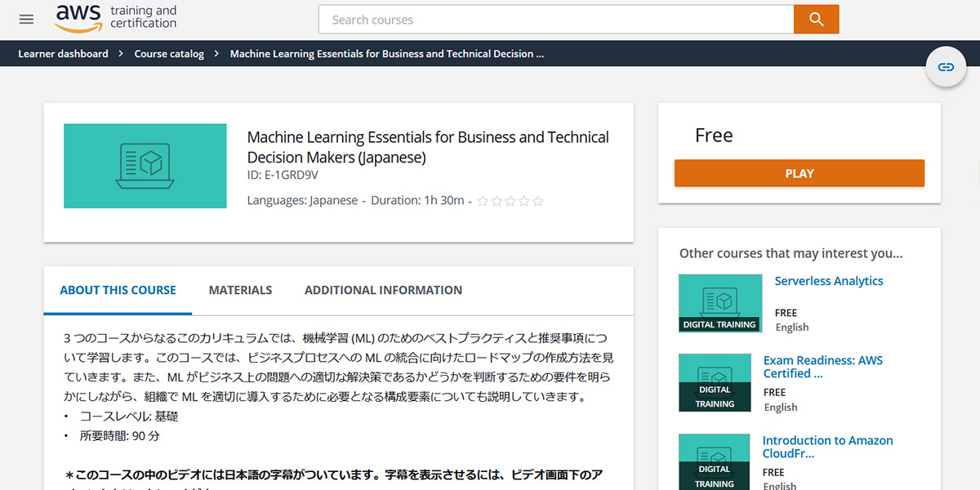Go to Course catalog breadcrumb
This screenshot has width=980, height=490.
(x=169, y=54)
